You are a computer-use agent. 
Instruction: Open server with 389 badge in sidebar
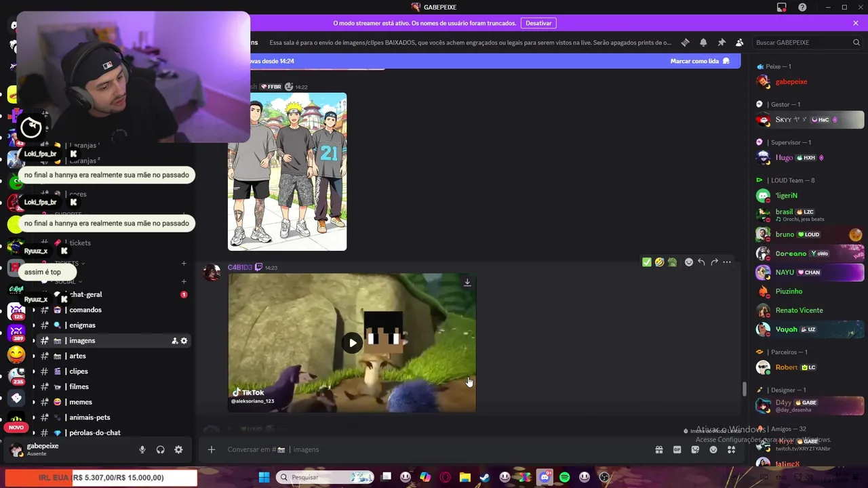click(16, 332)
